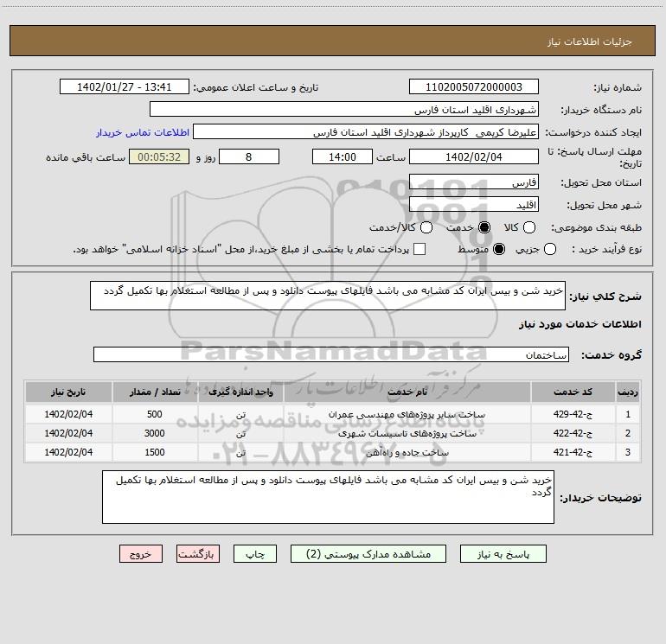Click the گروه خدمت field ساختمان
Image resolution: width=666 pixels, height=644 pixels.
(331, 354)
